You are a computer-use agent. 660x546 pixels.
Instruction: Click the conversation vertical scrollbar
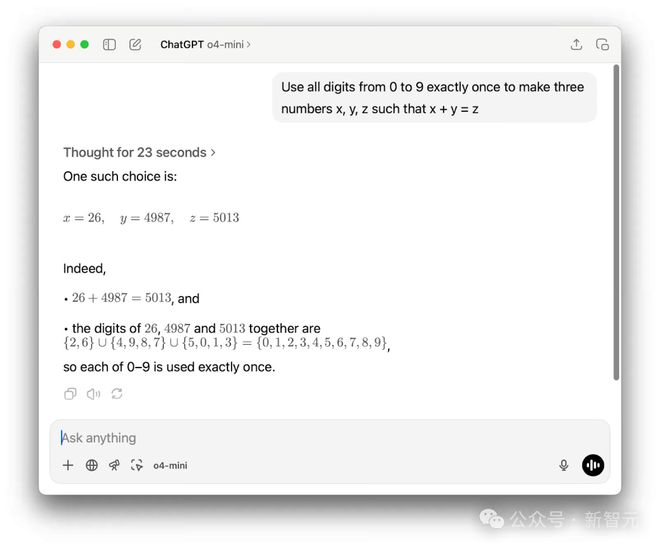(x=616, y=222)
